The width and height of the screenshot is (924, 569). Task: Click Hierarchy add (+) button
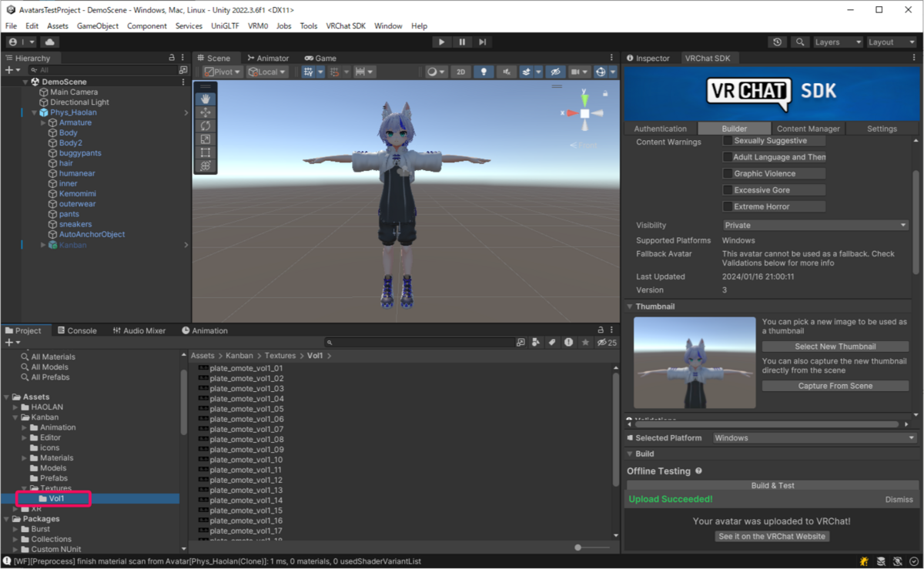12,69
